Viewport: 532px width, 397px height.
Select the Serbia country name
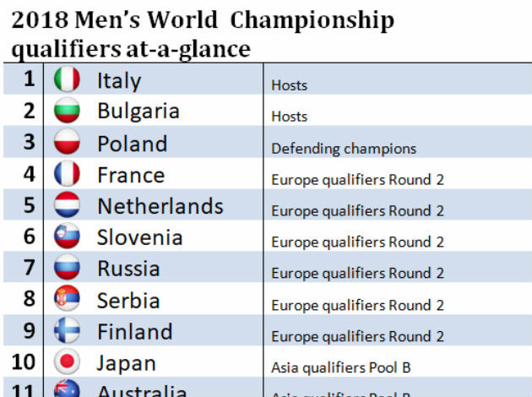pos(128,301)
